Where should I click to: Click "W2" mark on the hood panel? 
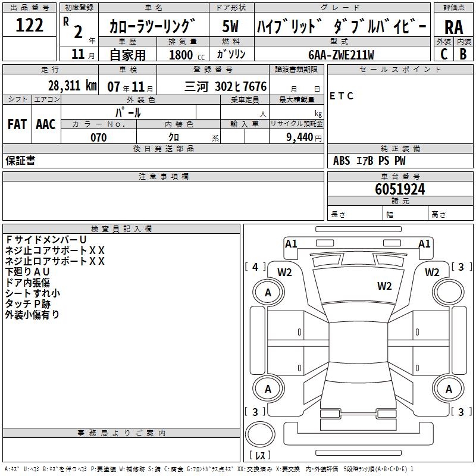pos(384,286)
